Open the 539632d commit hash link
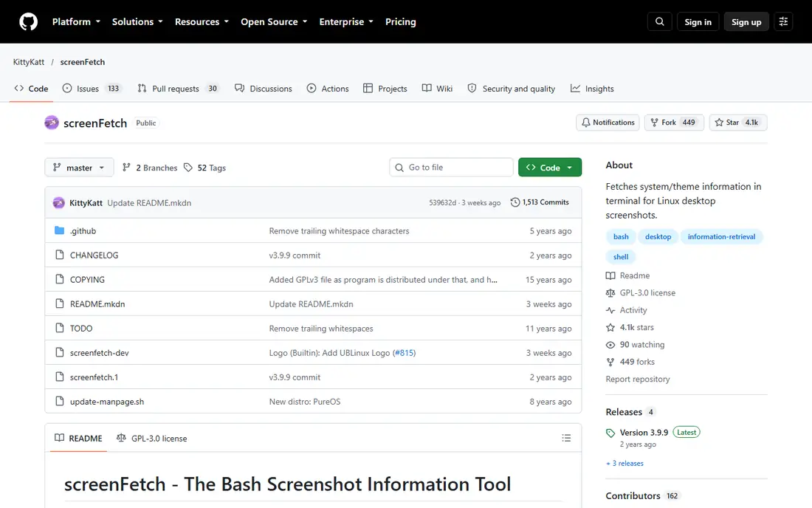Image resolution: width=812 pixels, height=508 pixels. (442, 202)
